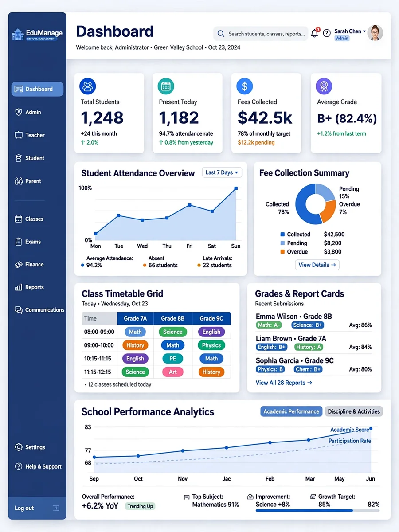Image resolution: width=399 pixels, height=532 pixels.
Task: Click the Math pill for Grade 7A at 08:00
Action: click(x=135, y=332)
